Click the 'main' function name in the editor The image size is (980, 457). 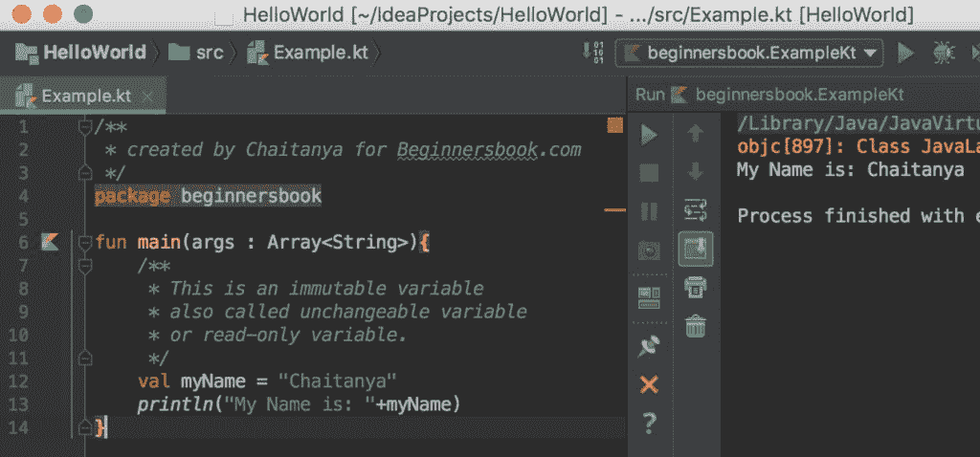(159, 242)
